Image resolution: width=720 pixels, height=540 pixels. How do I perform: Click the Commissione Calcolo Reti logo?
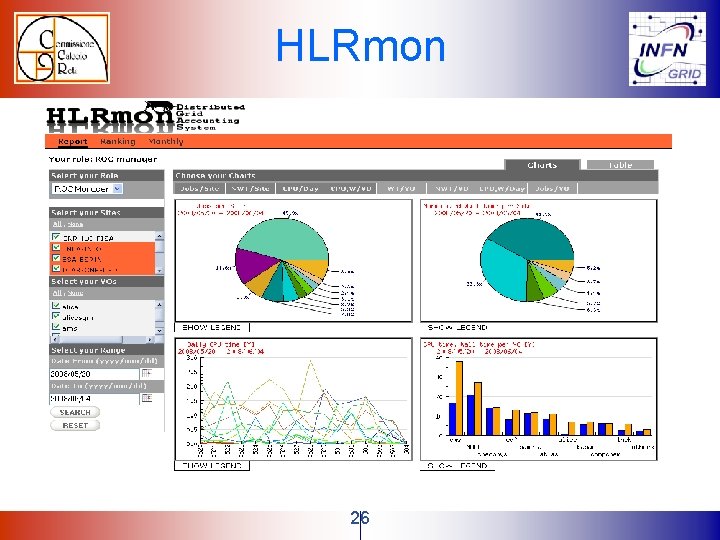click(62, 48)
